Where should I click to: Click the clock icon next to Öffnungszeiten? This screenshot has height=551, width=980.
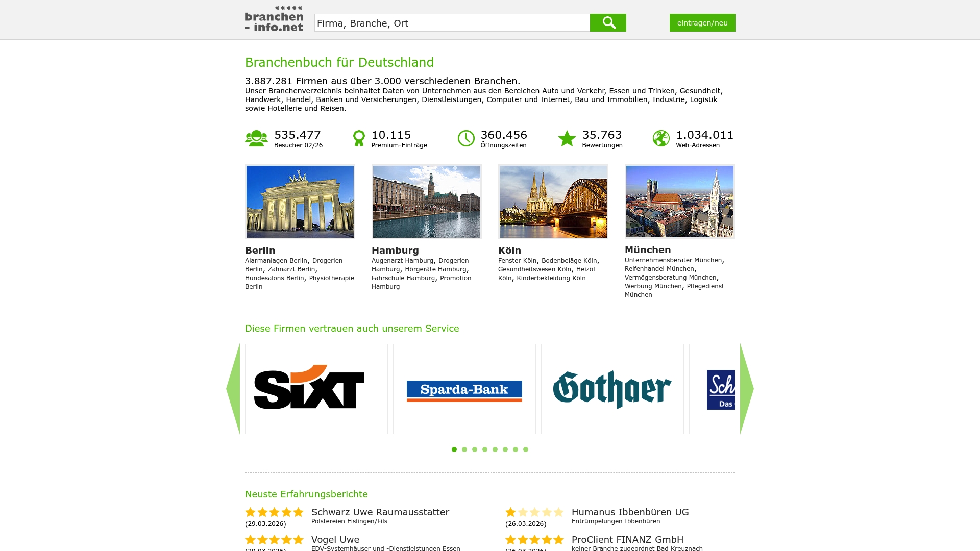tap(466, 137)
